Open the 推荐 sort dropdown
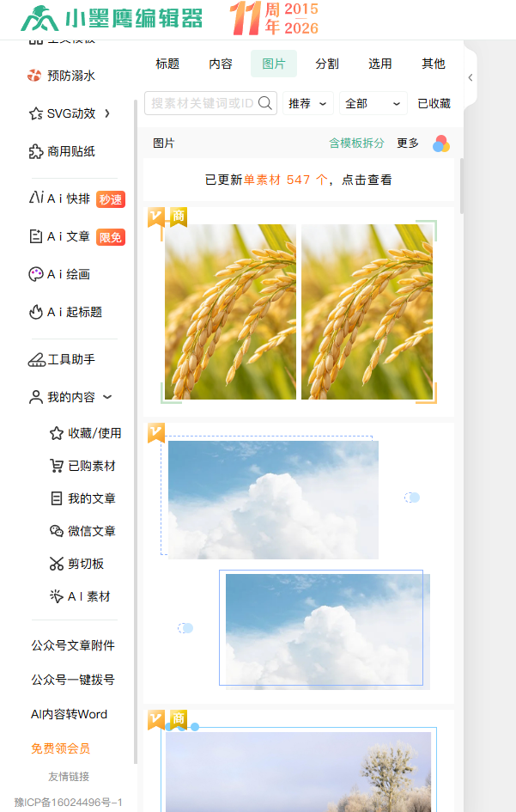 click(x=308, y=104)
